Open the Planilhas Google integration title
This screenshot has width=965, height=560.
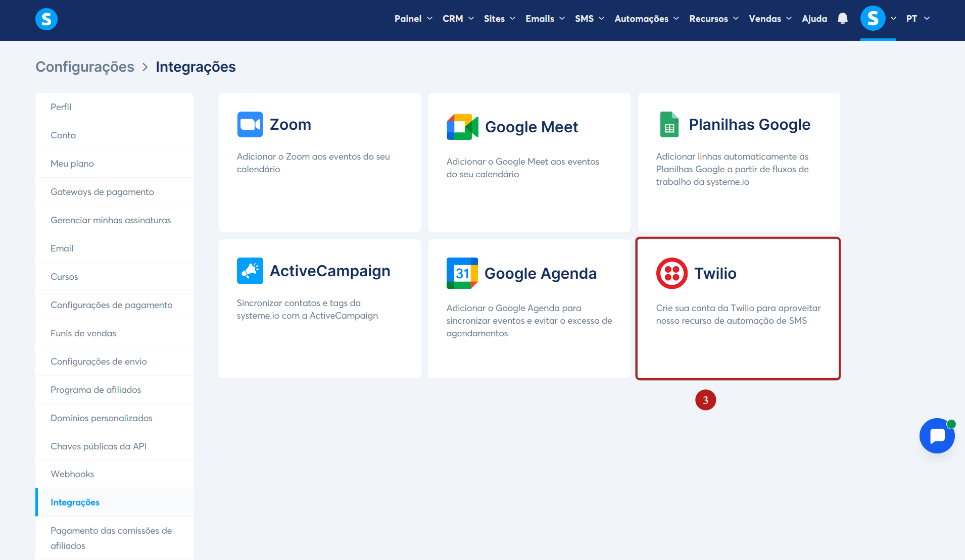coord(750,124)
